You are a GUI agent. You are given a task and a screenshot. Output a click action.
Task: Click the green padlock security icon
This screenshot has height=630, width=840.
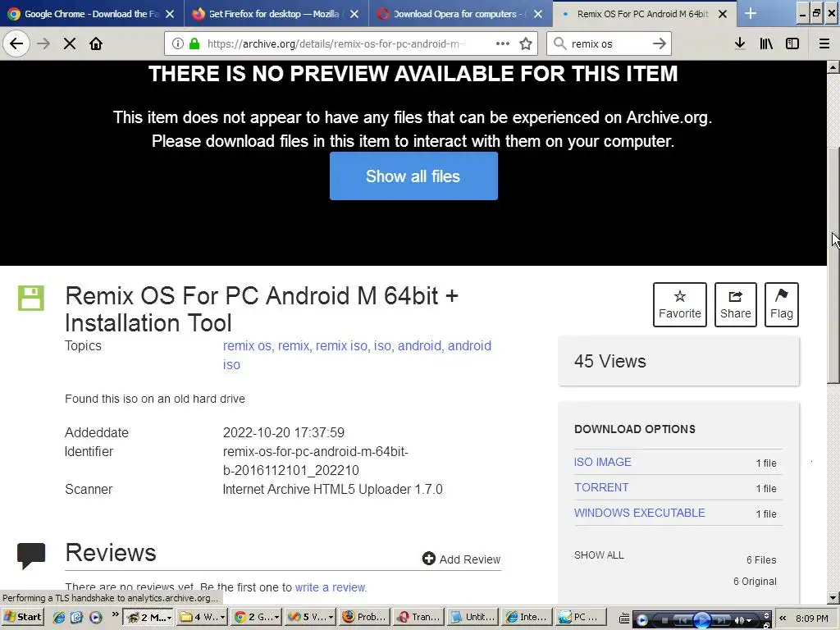[x=194, y=44]
